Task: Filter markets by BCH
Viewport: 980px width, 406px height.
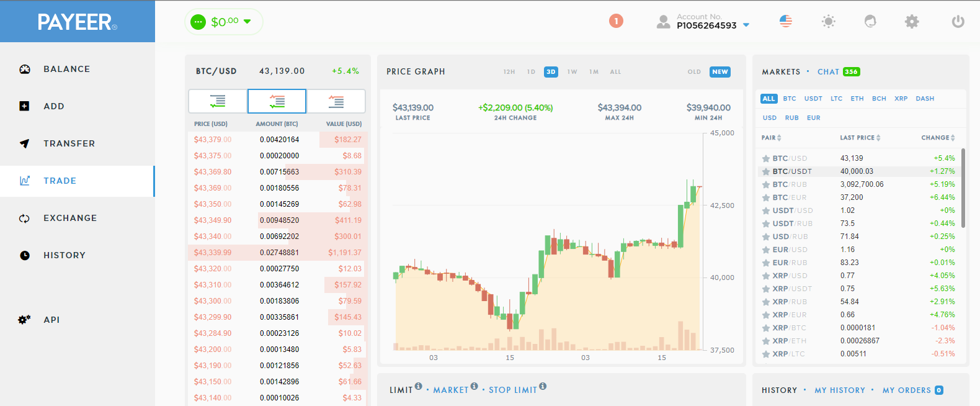Action: (879, 99)
